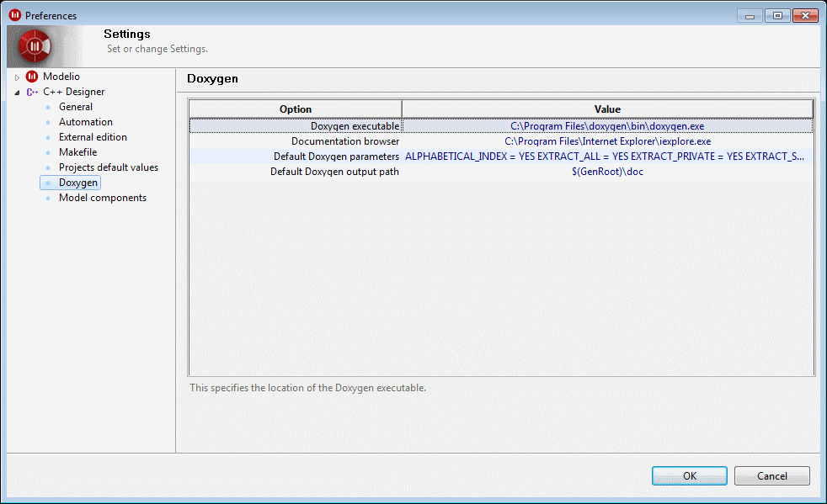Select the Documentation browser option label
This screenshot has height=504, width=827.
click(x=345, y=141)
